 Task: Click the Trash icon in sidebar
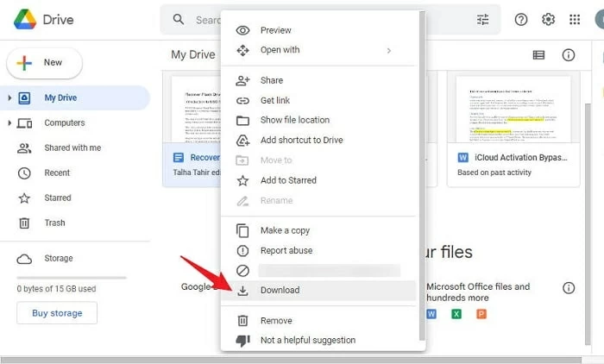pyautogui.click(x=25, y=223)
